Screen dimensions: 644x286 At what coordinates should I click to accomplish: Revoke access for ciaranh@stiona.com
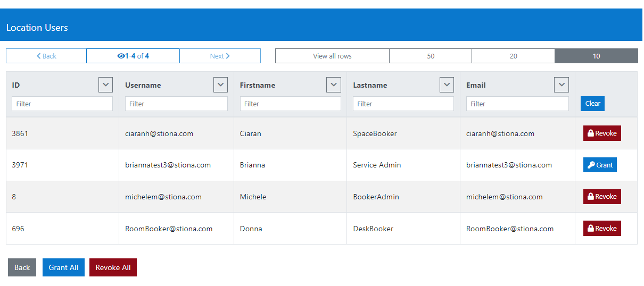pos(602,133)
